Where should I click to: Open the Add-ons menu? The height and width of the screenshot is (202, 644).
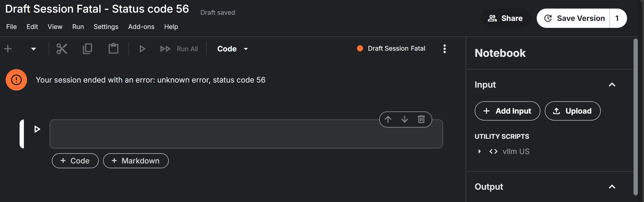pos(141,27)
